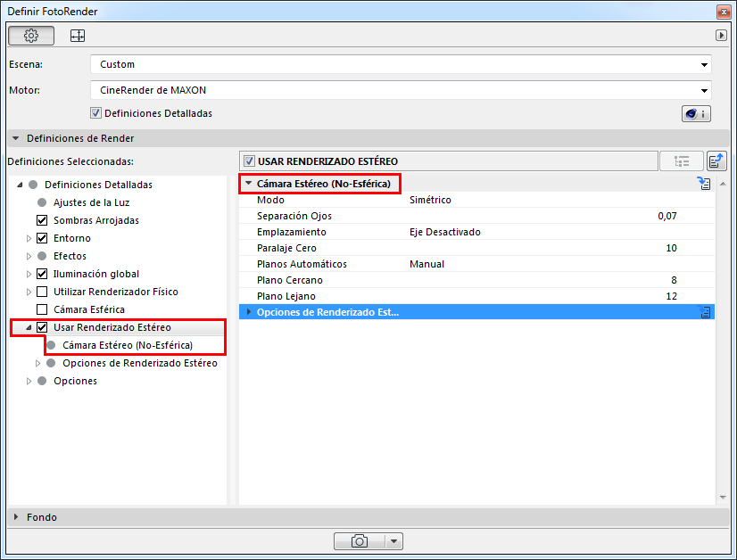The height and width of the screenshot is (560, 737).
Task: Collapse Usar Renderizado Estéreo tree node
Action: coord(29,327)
